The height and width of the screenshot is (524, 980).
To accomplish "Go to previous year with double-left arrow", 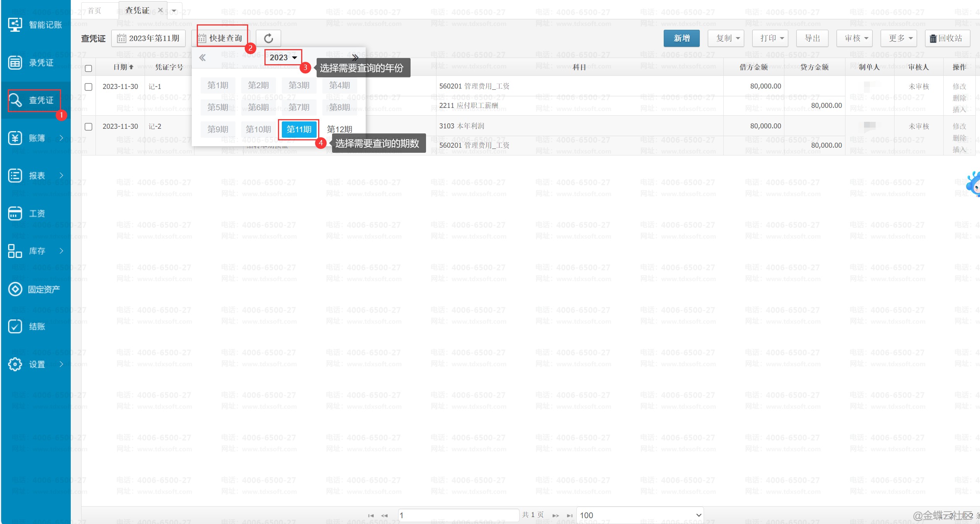I will coord(202,58).
